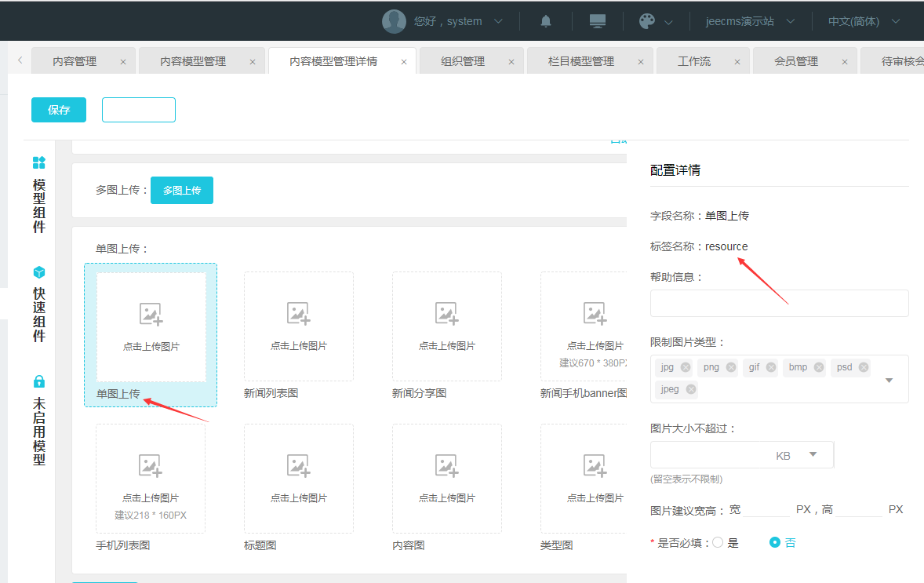Expand the 限制图片类型 dropdown arrow
Screen dimensions: 924x583
tap(889, 380)
